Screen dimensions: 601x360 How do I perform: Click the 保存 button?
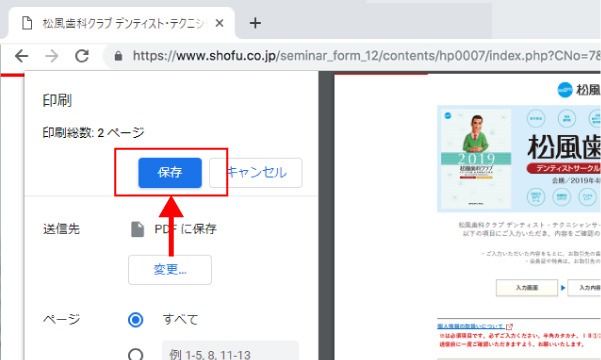click(x=170, y=173)
